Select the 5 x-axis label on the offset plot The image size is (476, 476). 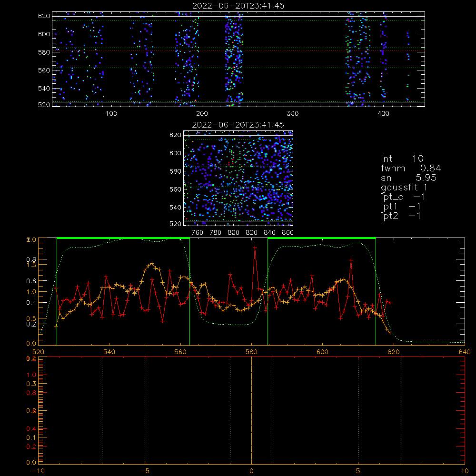(358, 471)
